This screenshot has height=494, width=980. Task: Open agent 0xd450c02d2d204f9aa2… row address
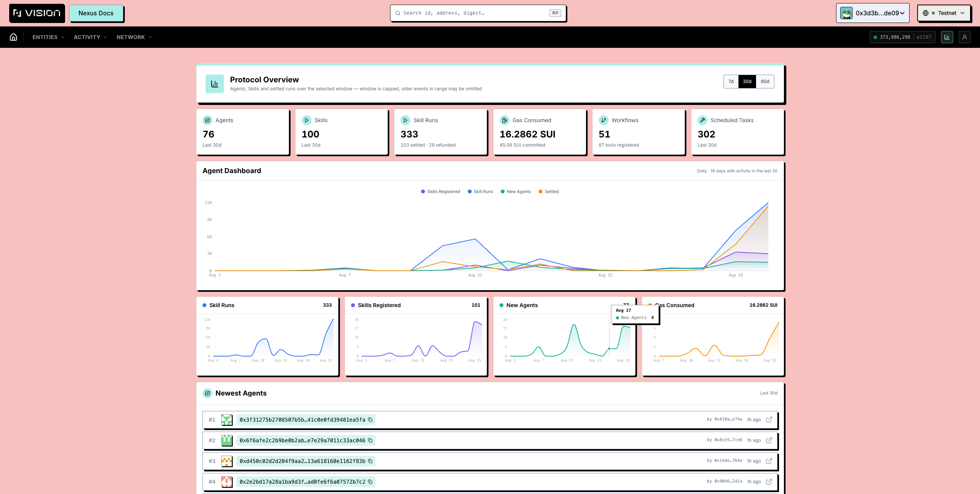[302, 461]
